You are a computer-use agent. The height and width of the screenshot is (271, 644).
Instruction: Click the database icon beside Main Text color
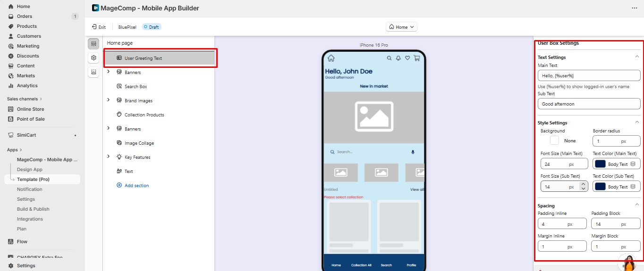click(633, 164)
